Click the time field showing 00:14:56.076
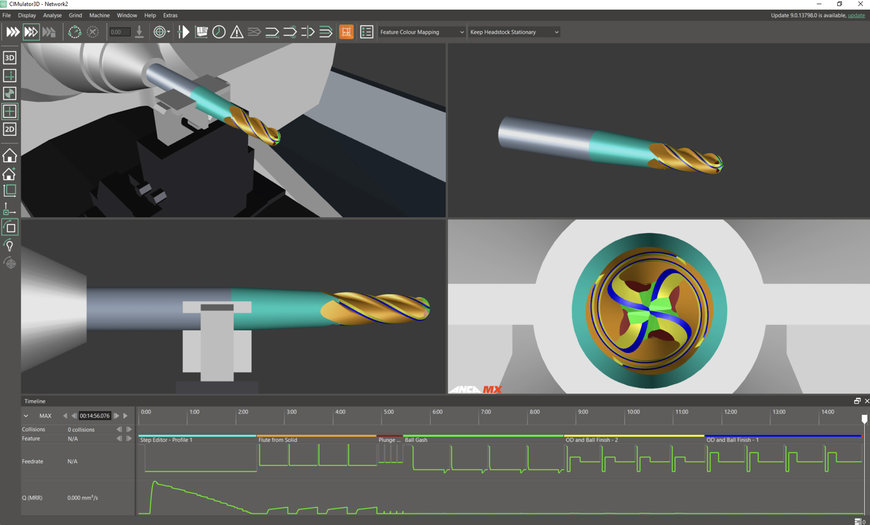The image size is (870, 525). pyautogui.click(x=95, y=416)
